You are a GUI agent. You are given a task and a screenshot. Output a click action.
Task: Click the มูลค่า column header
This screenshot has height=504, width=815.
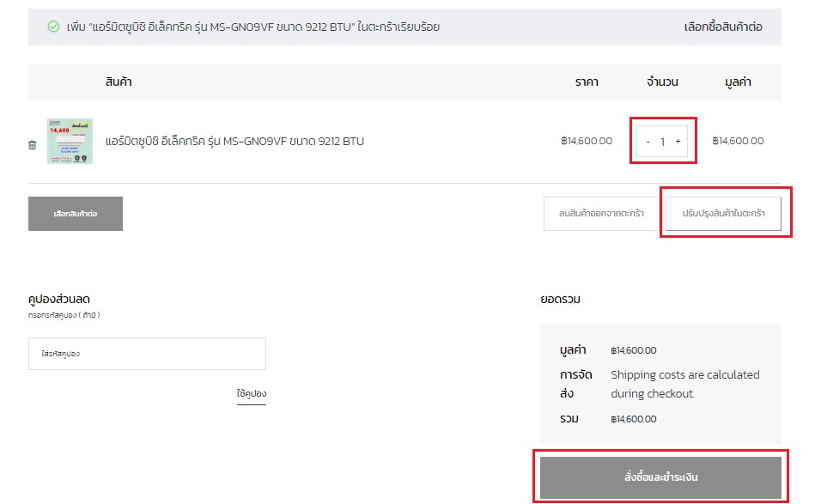738,82
